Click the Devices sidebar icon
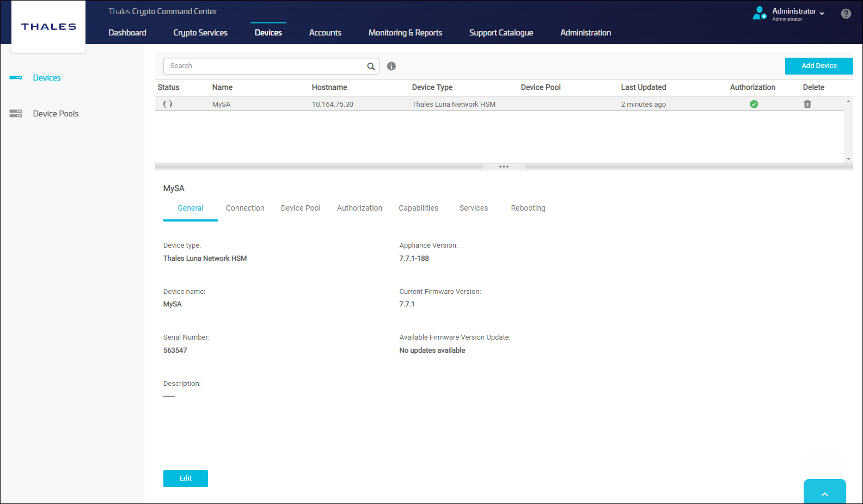The height and width of the screenshot is (504, 863). [16, 78]
